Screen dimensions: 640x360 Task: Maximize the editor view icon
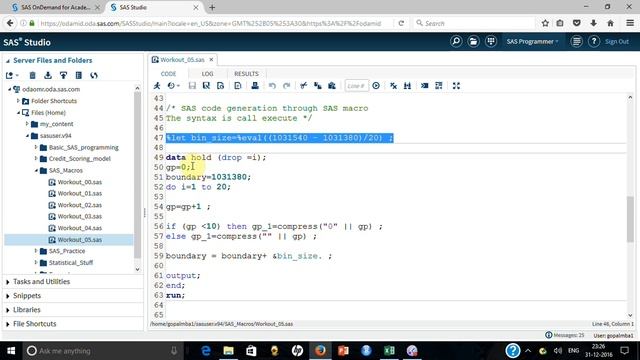(x=456, y=86)
